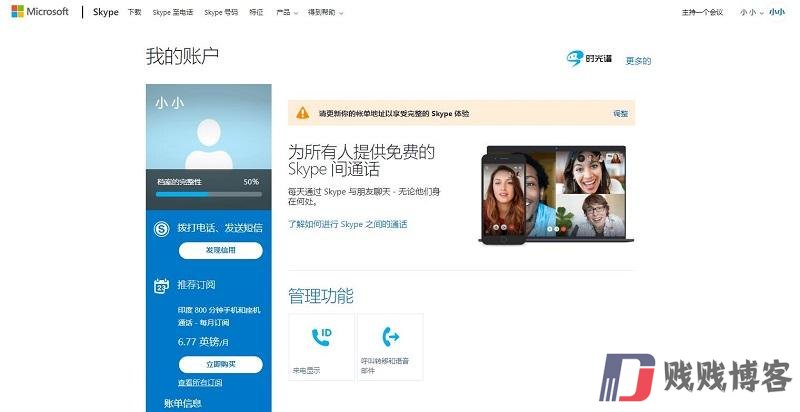Click the chat bubble mascot icon
The height and width of the screenshot is (412, 800).
click(x=574, y=59)
